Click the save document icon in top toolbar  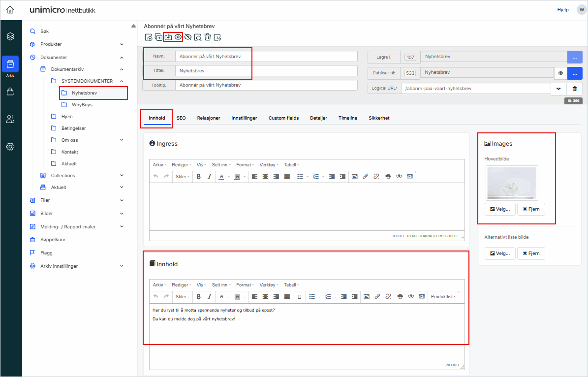point(168,37)
